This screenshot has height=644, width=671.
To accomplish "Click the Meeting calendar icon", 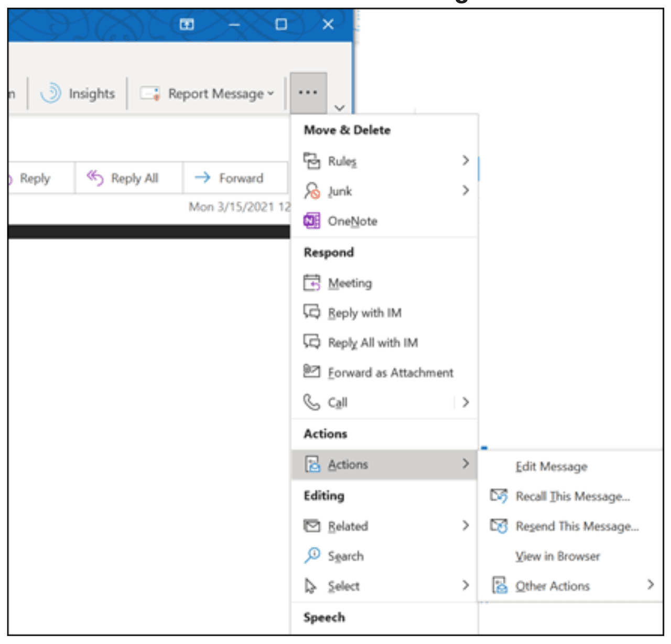I will 312,282.
